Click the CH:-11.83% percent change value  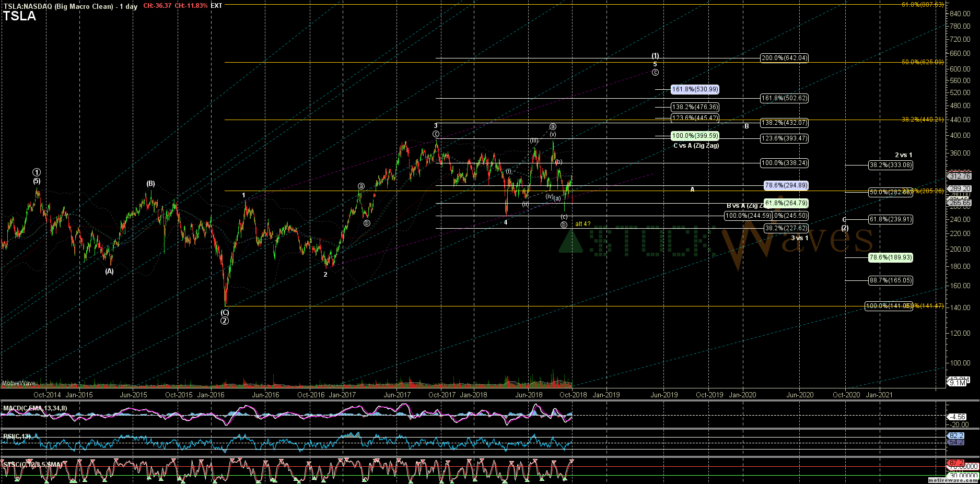click(191, 6)
